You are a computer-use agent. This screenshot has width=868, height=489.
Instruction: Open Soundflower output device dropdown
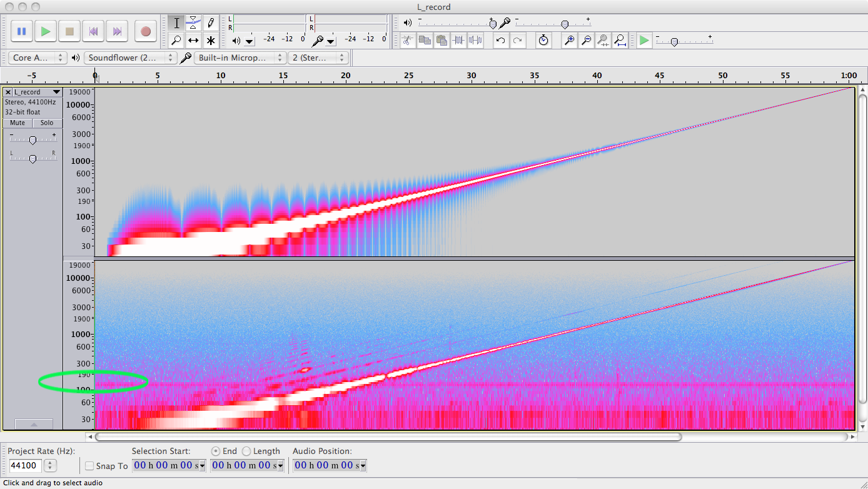(x=131, y=58)
